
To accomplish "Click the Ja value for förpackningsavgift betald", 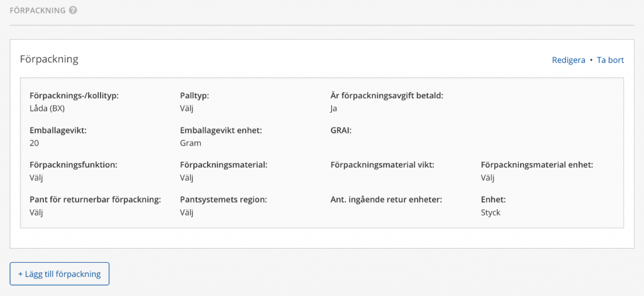I will 333,108.
